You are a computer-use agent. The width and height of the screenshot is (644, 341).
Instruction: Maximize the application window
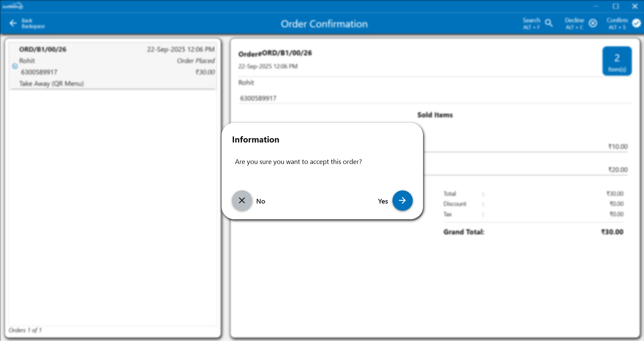(615, 6)
